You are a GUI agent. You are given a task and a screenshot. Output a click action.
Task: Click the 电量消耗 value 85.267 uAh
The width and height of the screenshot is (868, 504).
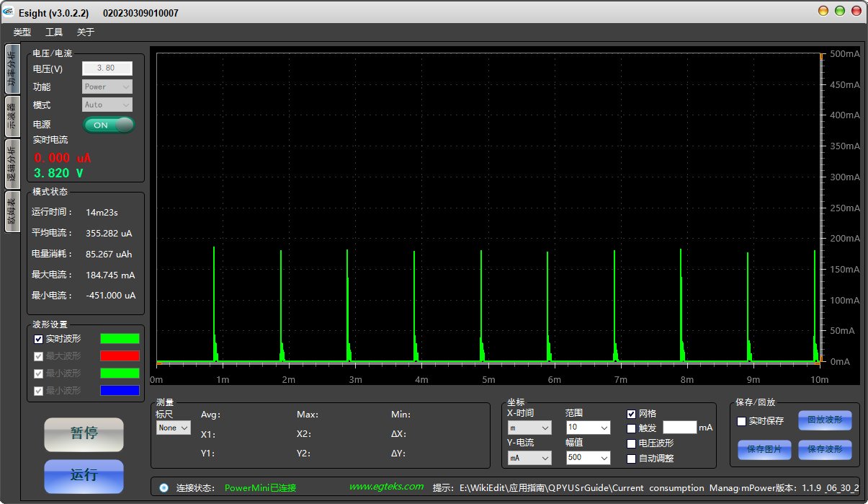[x=109, y=255]
